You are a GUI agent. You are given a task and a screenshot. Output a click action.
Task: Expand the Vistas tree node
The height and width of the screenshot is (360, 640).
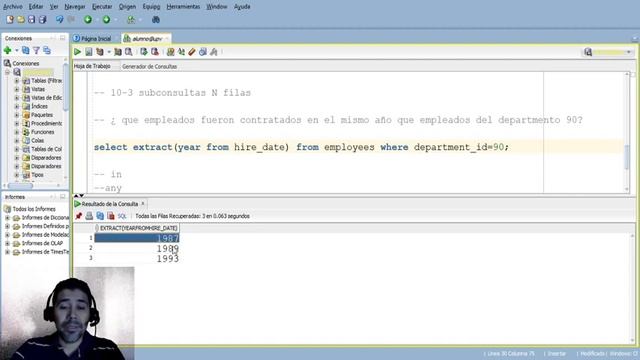point(17,89)
